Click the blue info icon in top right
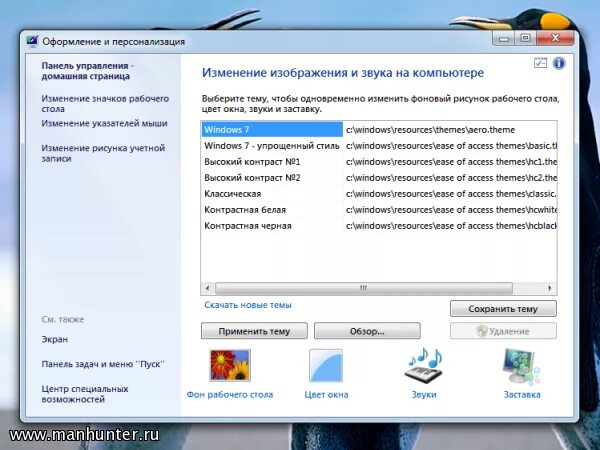The width and height of the screenshot is (600, 450). pos(559,63)
